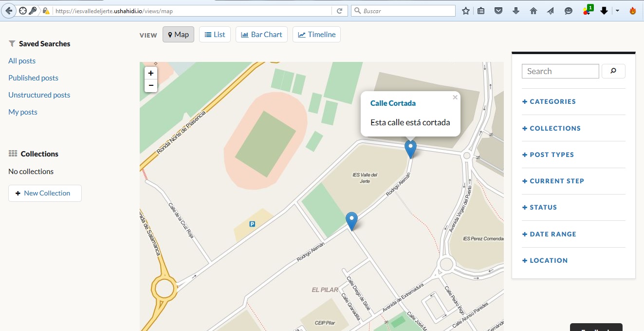Image resolution: width=644 pixels, height=331 pixels.
Task: Close the Calle Cortada popup
Action: [455, 97]
